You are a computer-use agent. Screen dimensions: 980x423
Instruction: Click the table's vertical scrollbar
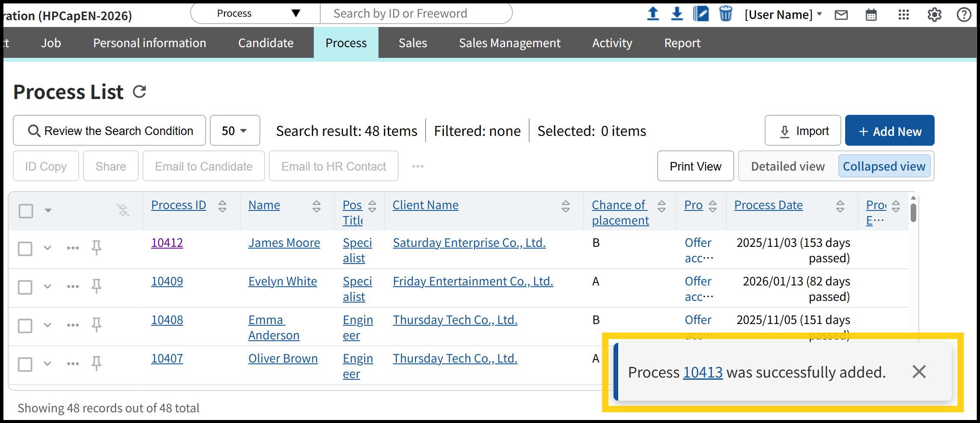913,213
